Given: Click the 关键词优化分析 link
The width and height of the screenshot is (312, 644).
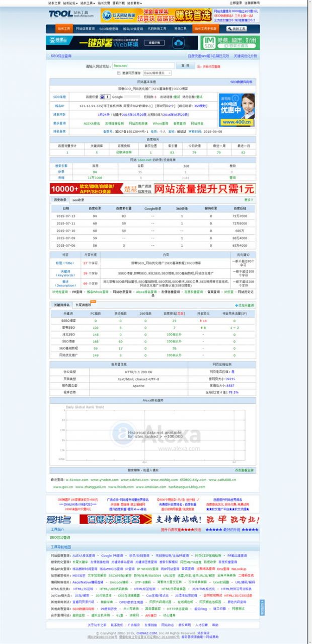Looking at the screenshot, I should pos(245,56).
